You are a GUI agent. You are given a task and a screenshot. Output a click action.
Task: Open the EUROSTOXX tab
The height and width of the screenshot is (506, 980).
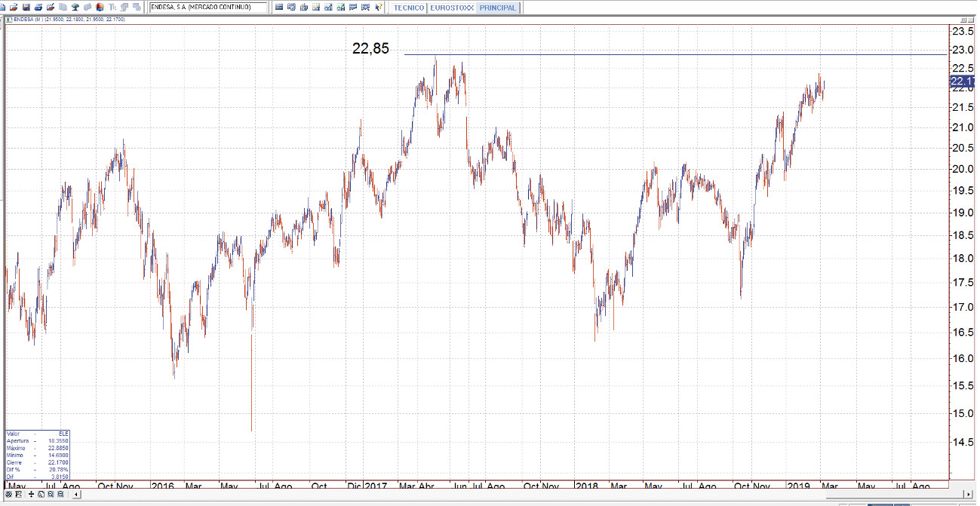coord(451,8)
